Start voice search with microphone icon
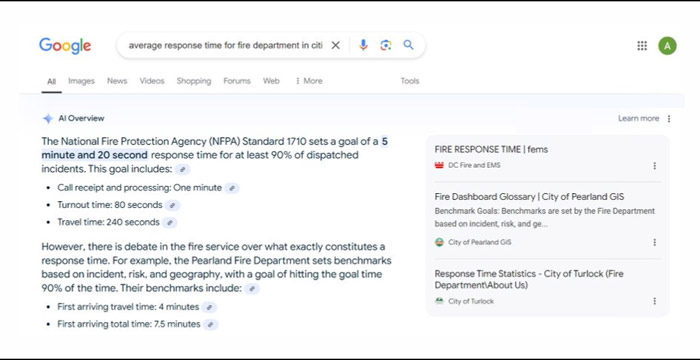The width and height of the screenshot is (700, 360). click(363, 45)
